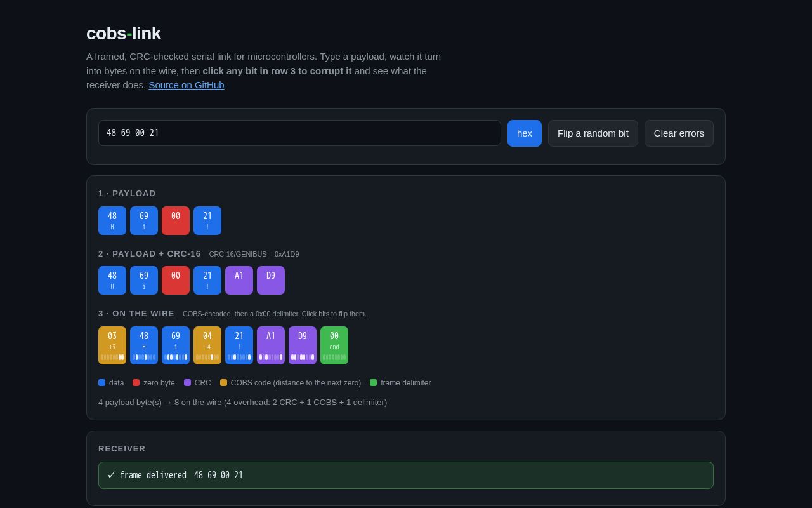The width and height of the screenshot is (812, 508).
Task: Click the green frame delimiter legend swatch
Action: (373, 383)
